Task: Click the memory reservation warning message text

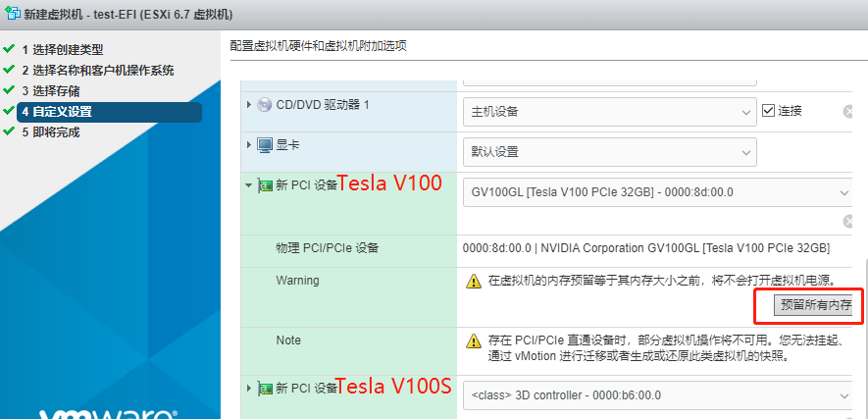Action: point(661,281)
